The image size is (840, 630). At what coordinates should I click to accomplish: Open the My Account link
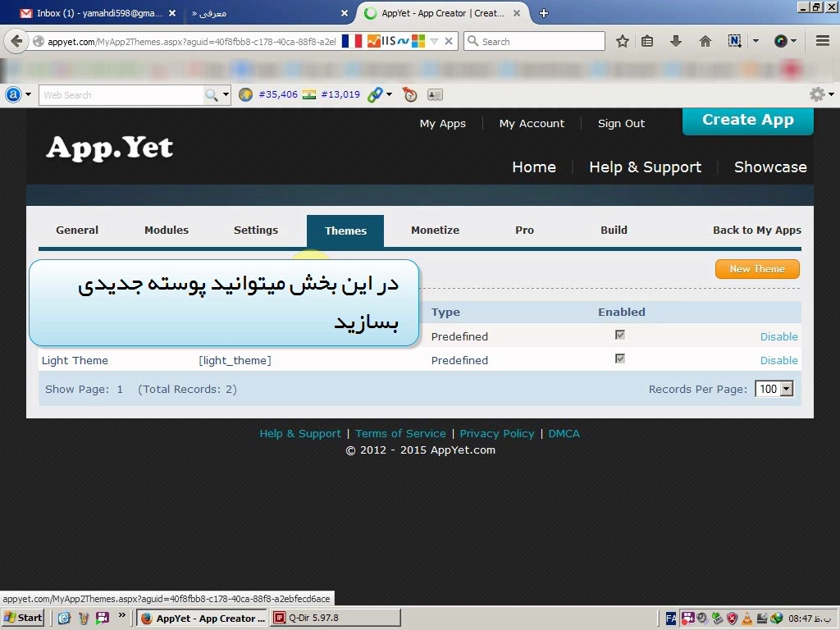click(532, 123)
